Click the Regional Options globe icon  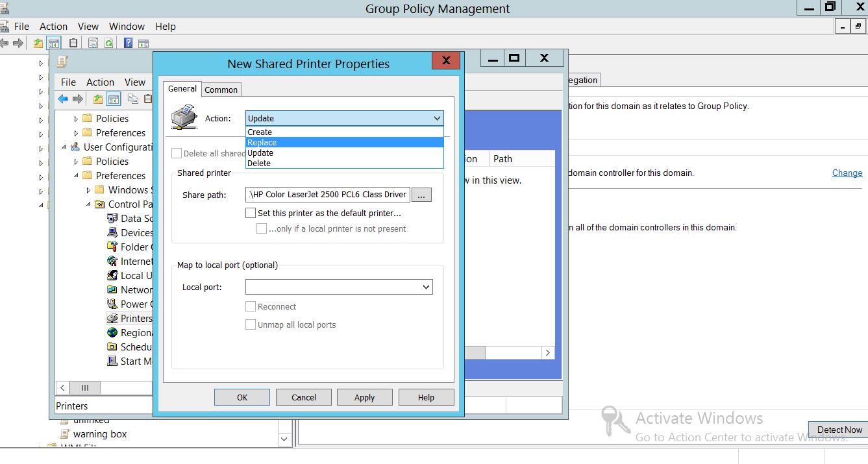point(112,332)
